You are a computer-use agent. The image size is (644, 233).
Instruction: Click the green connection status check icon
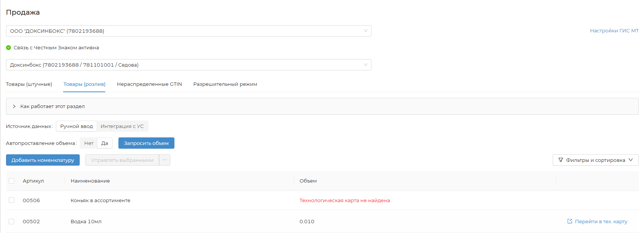click(9, 48)
